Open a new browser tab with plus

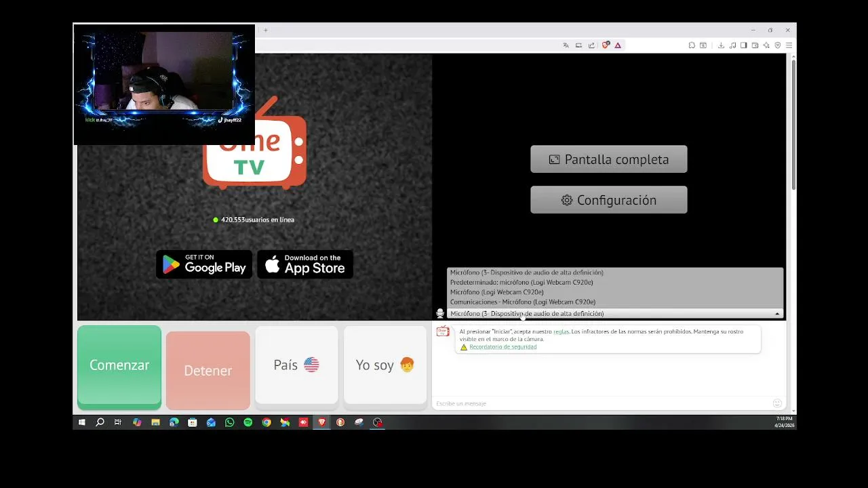pyautogui.click(x=266, y=30)
